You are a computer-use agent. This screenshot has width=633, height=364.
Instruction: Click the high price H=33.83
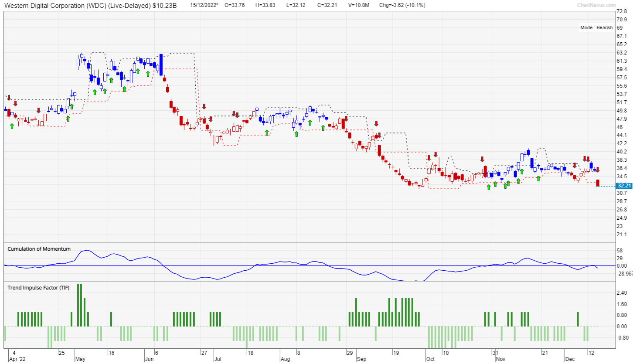tap(265, 5)
